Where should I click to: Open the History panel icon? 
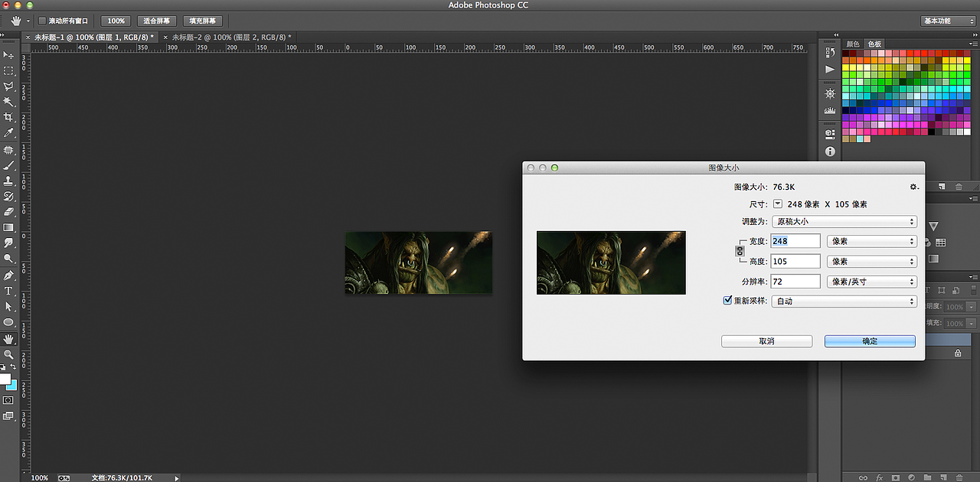click(x=830, y=52)
